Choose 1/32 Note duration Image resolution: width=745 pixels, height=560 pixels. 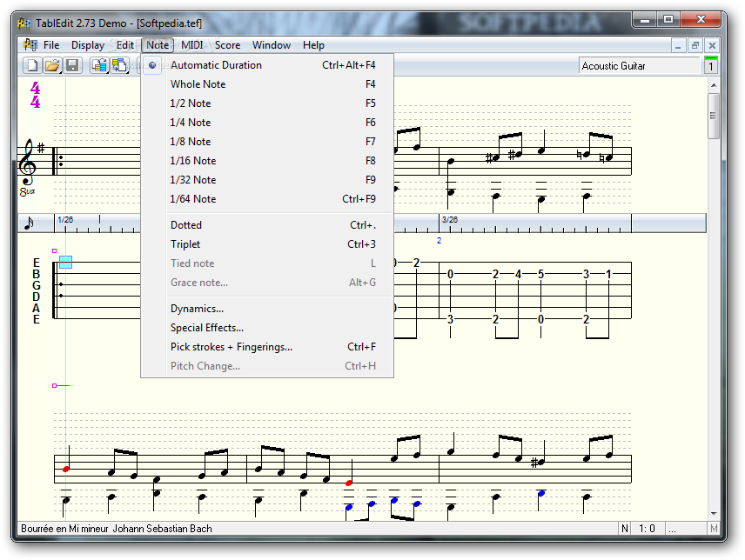[x=267, y=179]
